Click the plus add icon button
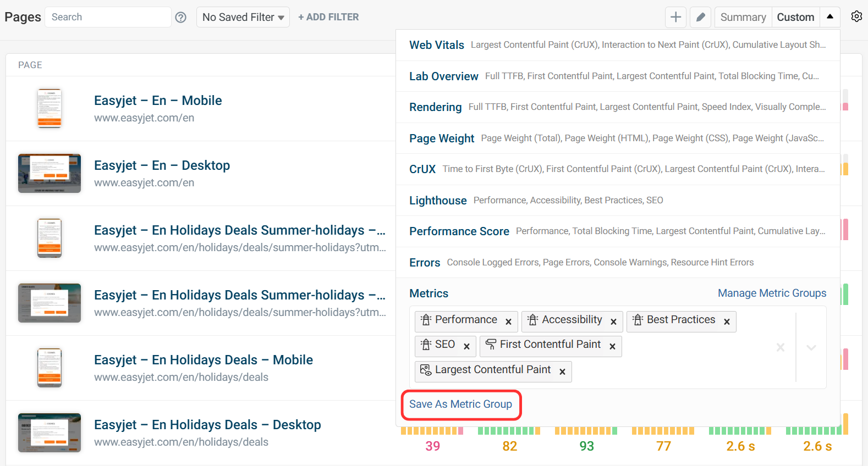 pyautogui.click(x=675, y=17)
